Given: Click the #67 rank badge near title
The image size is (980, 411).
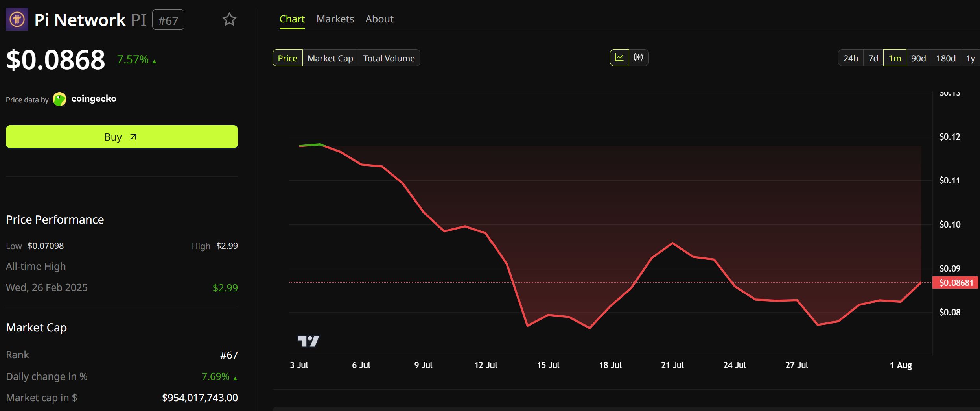Looking at the screenshot, I should (x=168, y=20).
